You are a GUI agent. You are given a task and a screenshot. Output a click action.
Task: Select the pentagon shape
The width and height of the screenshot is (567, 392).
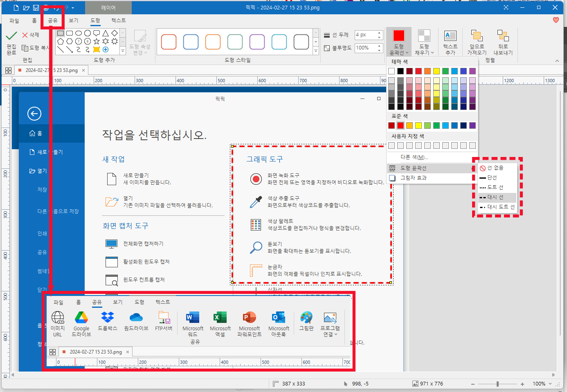[x=61, y=41]
